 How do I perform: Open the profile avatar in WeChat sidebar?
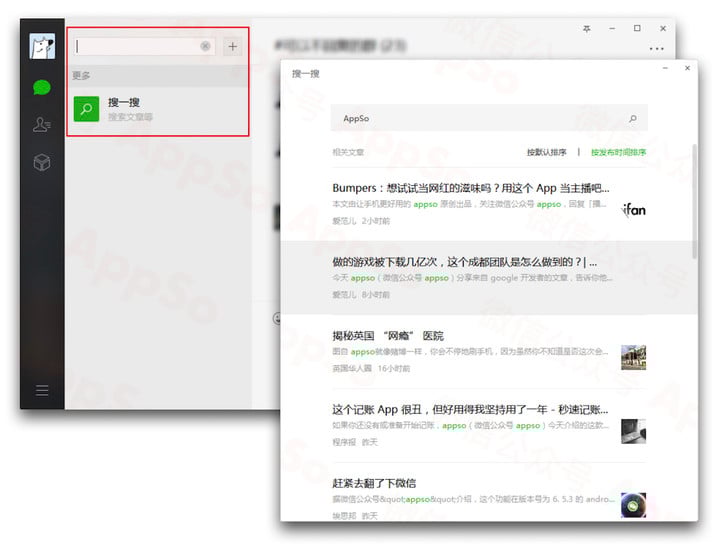point(42,46)
